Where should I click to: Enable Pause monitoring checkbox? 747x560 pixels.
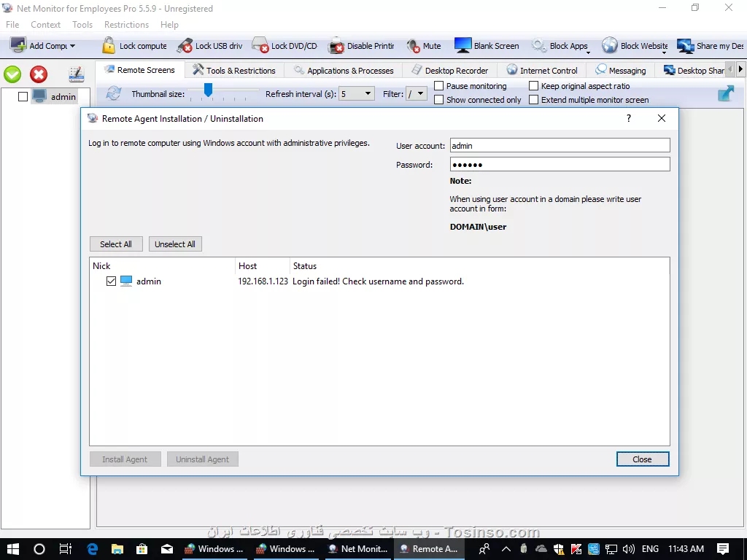[x=438, y=86]
